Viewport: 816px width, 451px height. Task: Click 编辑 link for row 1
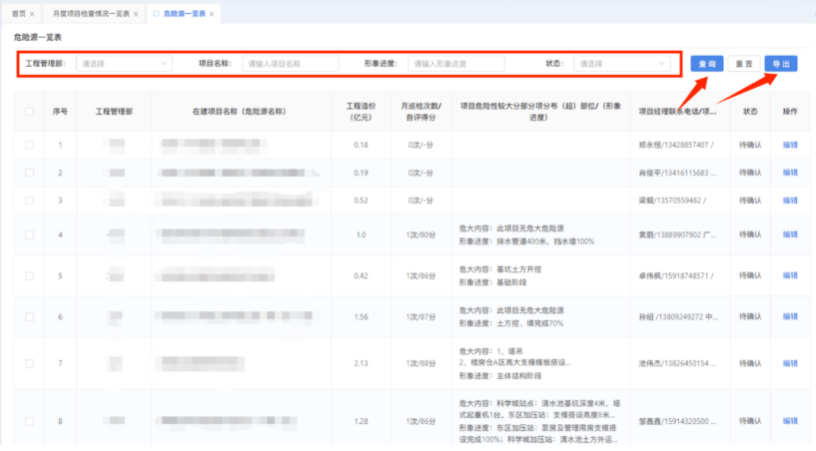click(x=789, y=145)
